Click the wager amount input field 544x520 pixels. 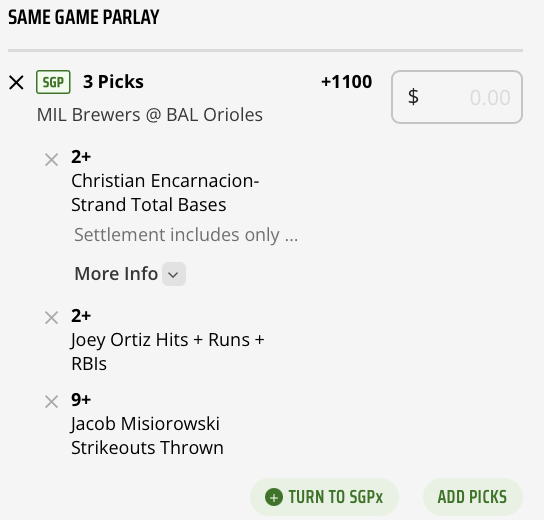[x=457, y=97]
